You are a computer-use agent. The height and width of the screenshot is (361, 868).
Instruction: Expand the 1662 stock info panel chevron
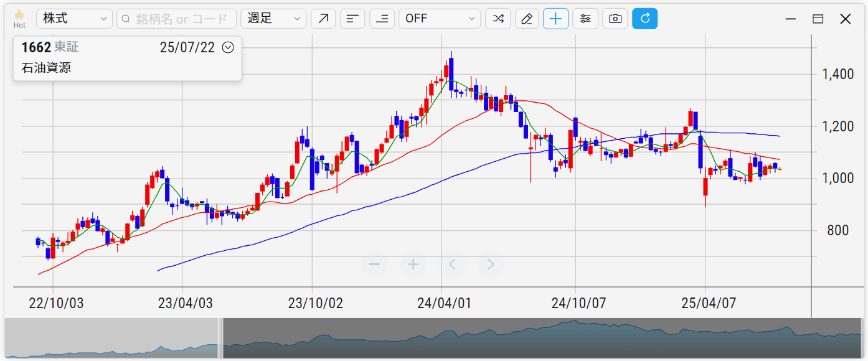(228, 47)
